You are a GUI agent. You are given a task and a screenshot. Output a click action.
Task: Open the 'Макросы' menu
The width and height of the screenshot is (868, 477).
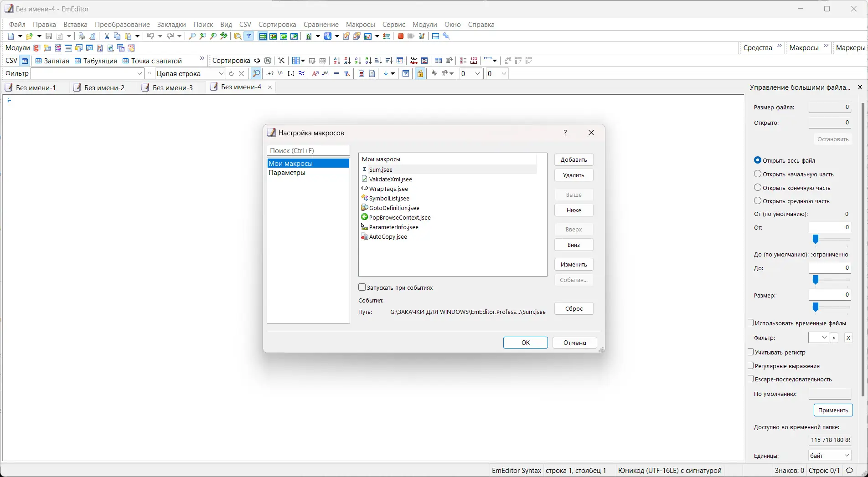click(360, 25)
